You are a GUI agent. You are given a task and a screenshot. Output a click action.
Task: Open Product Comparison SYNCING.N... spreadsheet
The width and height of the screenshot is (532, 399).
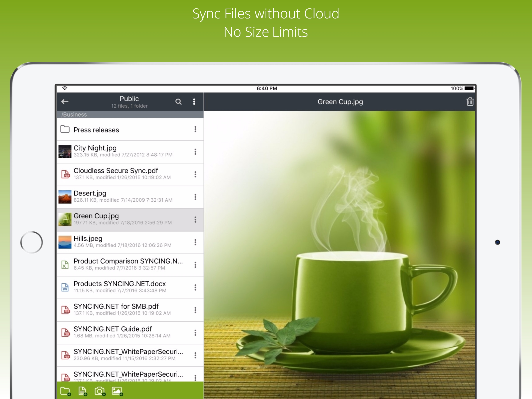128,264
